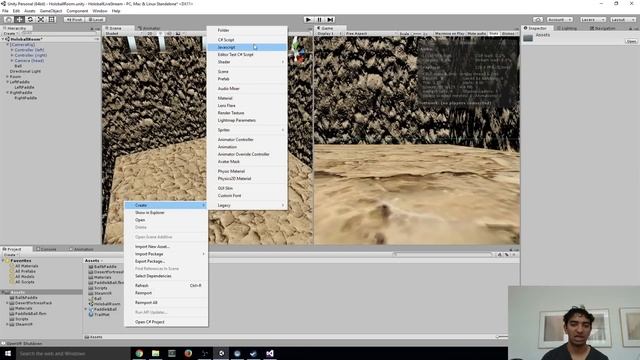
Task: Click the Windows Start button
Action: (x=8, y=353)
